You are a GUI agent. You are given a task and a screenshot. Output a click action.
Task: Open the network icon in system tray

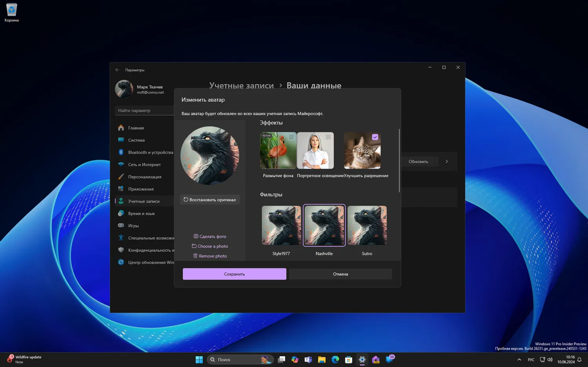[543, 360]
